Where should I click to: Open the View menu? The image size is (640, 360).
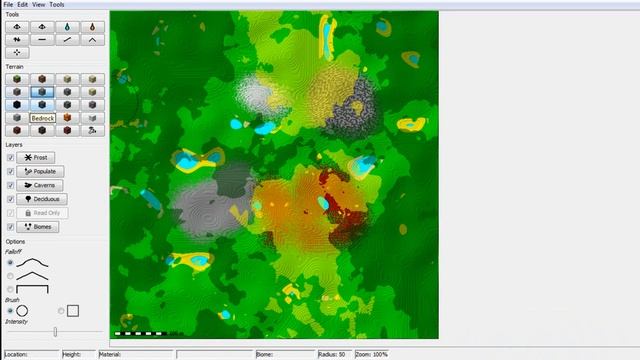tap(38, 4)
